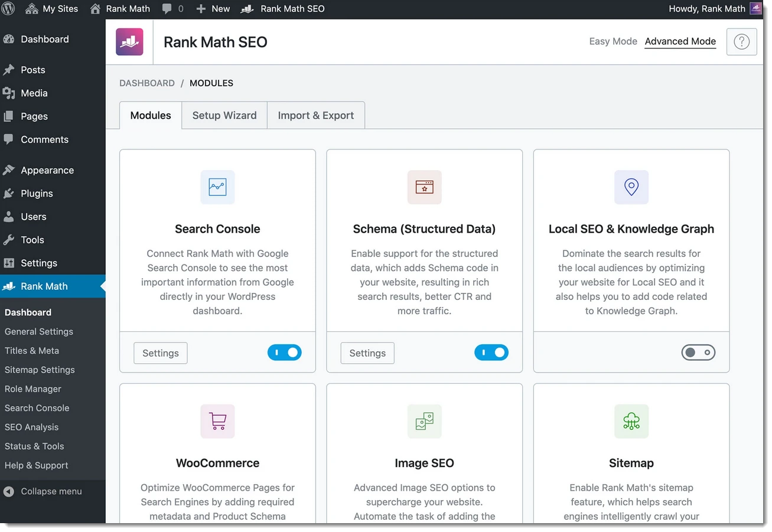Enable Local SEO & Knowledge Graph toggle

coord(698,353)
